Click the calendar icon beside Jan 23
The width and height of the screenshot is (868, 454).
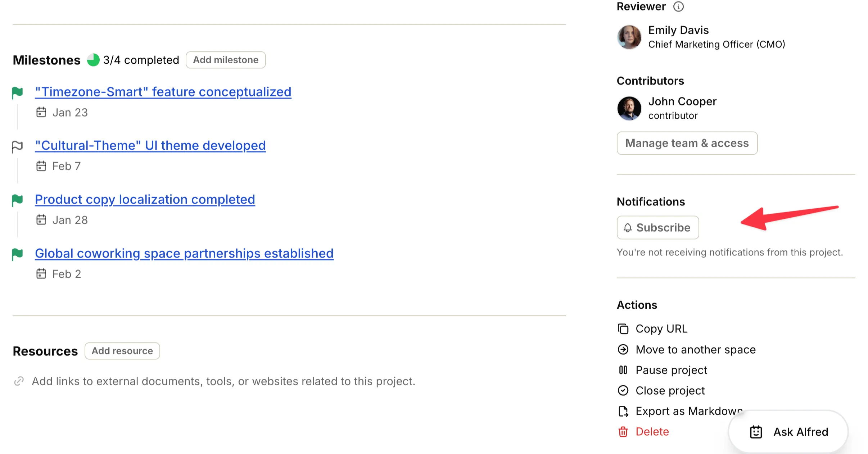pos(41,112)
